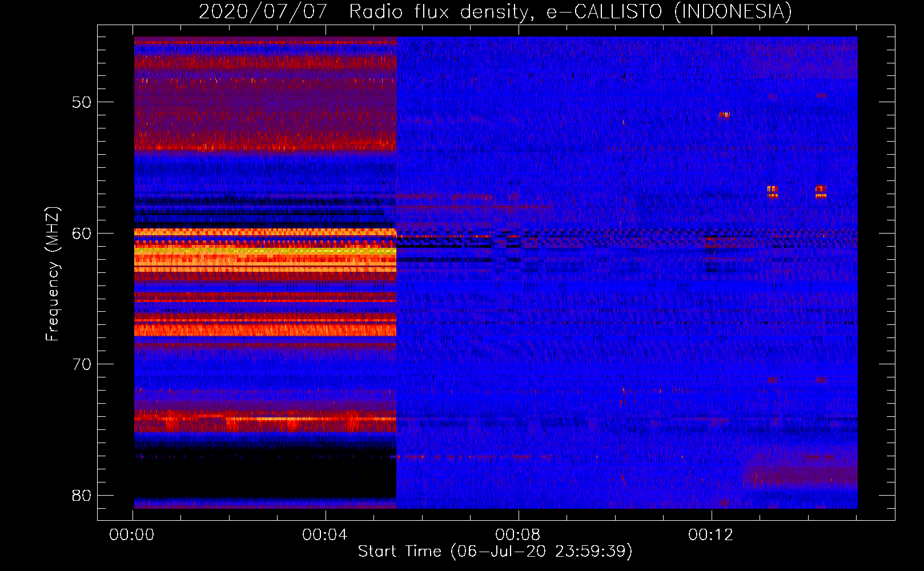The height and width of the screenshot is (571, 924).
Task: Click the 'Frequency (MHZ)' axis label
Action: (53, 274)
